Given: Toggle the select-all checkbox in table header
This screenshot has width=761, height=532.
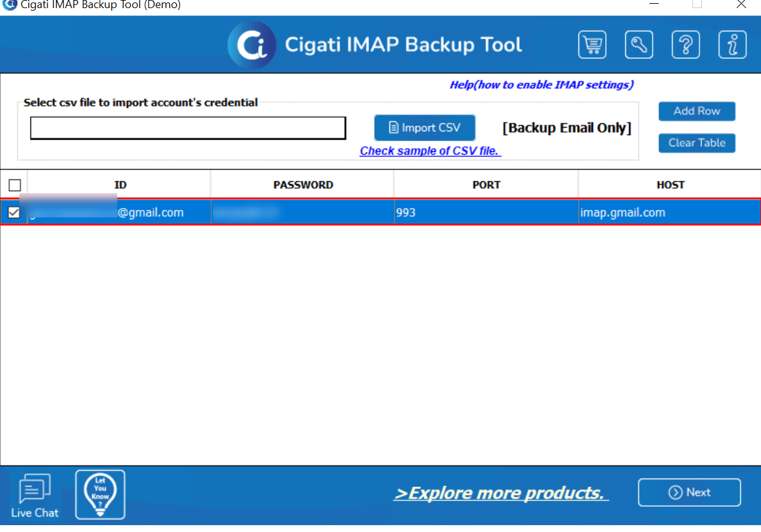Looking at the screenshot, I should pyautogui.click(x=14, y=185).
